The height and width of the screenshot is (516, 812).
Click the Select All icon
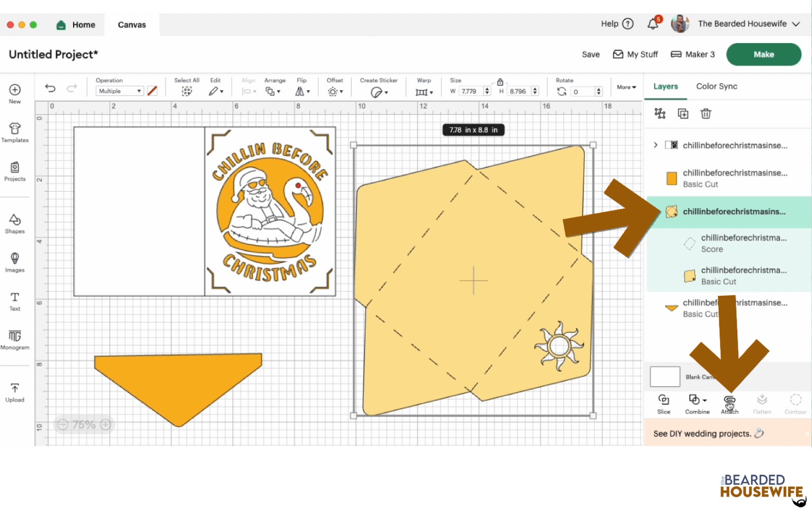(187, 91)
